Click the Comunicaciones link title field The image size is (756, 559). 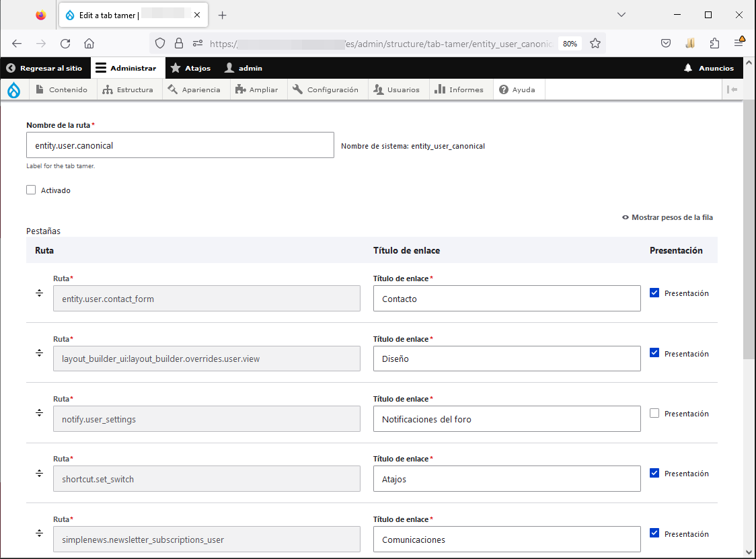point(506,539)
